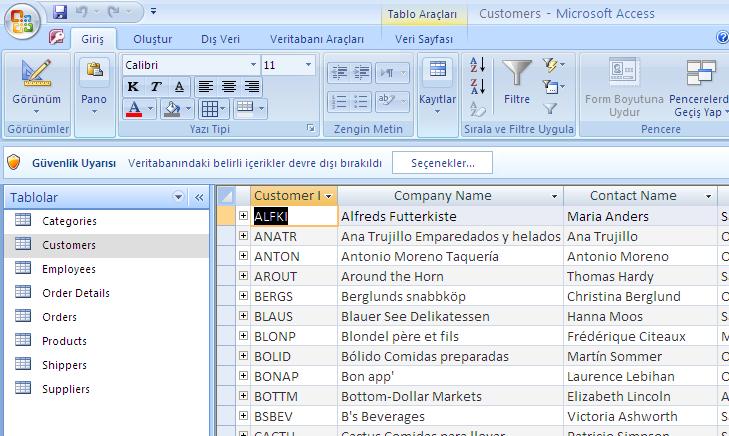Expand Yazı Tipi group dialog launcher
Image resolution: width=729 pixels, height=436 pixels.
tap(311, 128)
